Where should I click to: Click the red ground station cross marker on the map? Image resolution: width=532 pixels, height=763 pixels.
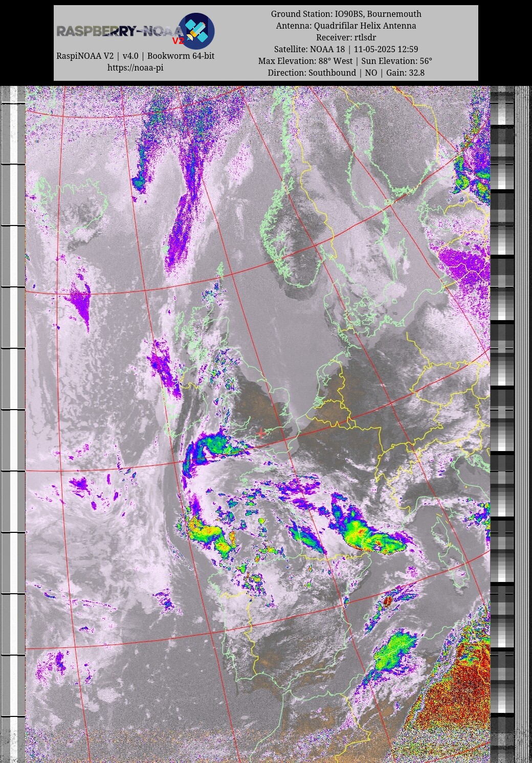(261, 433)
